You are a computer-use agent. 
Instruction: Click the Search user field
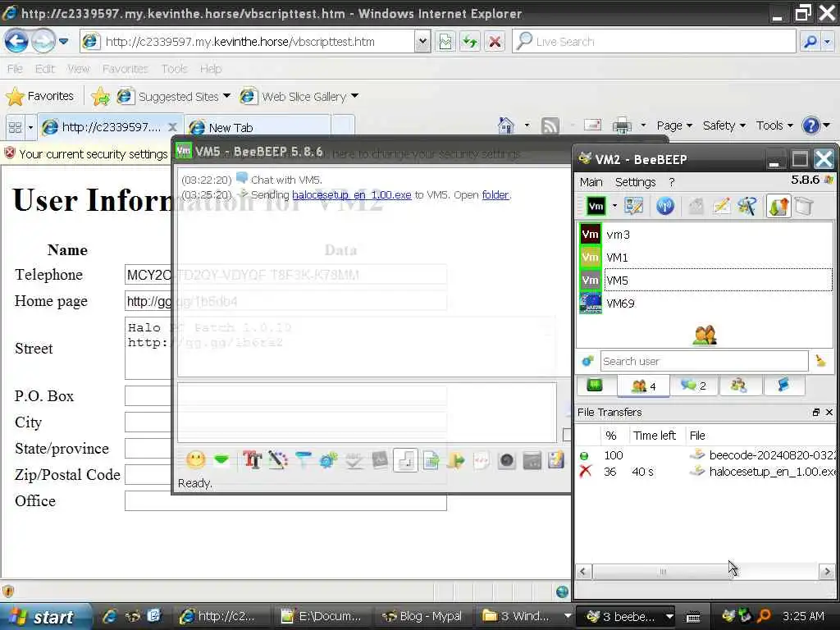point(704,361)
